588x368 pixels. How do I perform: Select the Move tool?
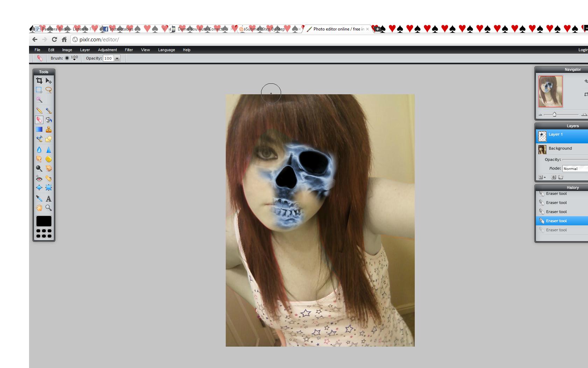click(49, 81)
